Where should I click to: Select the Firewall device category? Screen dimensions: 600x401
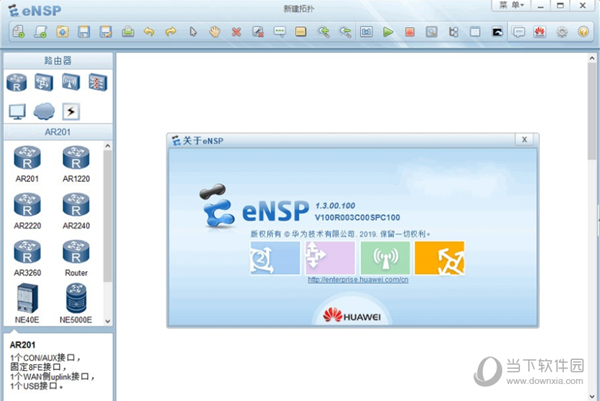98,82
